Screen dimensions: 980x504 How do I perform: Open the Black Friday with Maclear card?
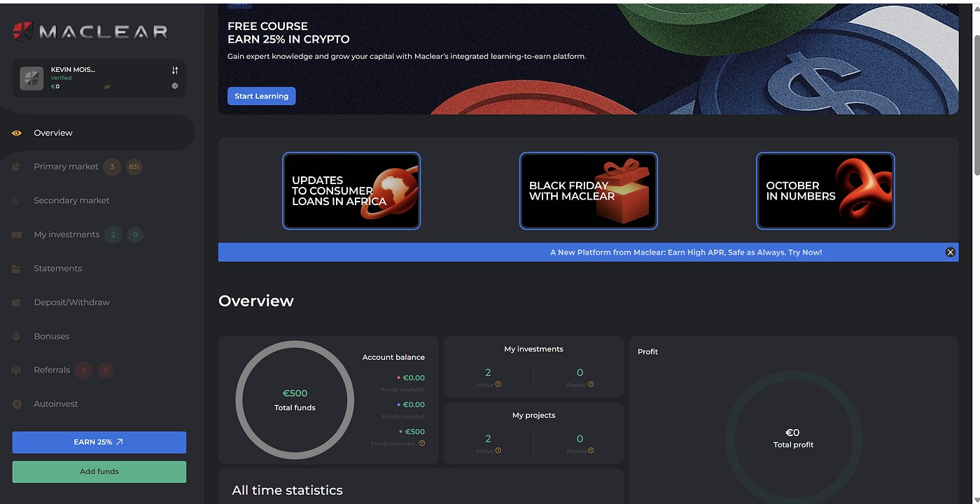point(589,191)
